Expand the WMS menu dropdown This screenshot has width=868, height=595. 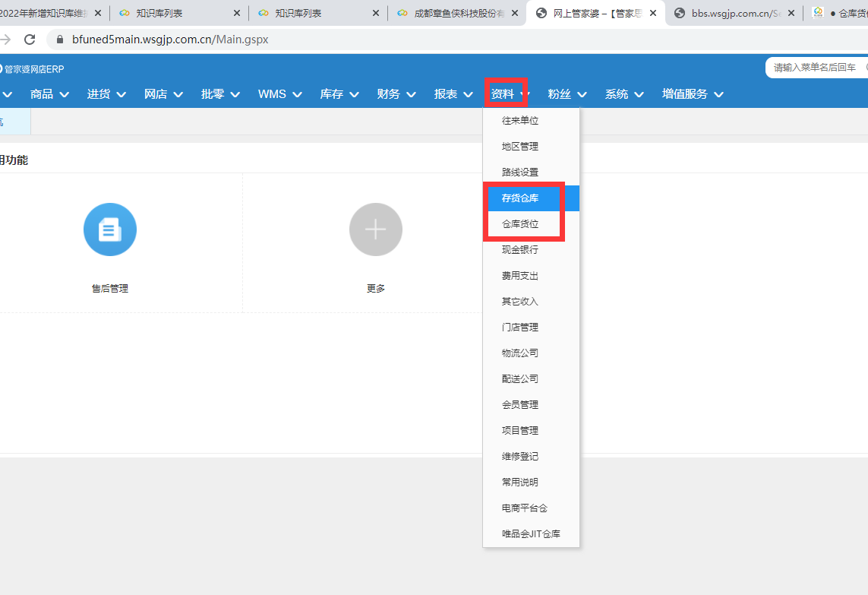[279, 94]
